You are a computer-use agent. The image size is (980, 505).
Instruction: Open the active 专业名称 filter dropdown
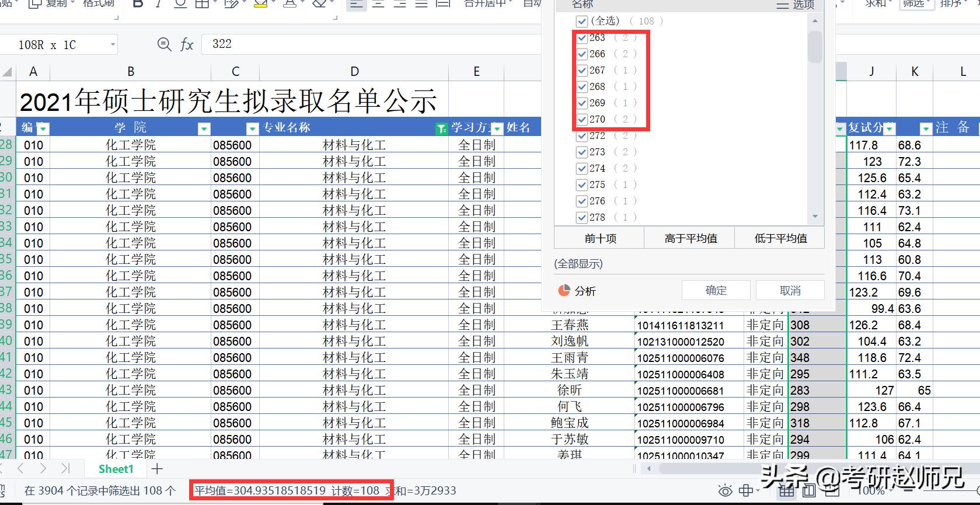pos(442,128)
